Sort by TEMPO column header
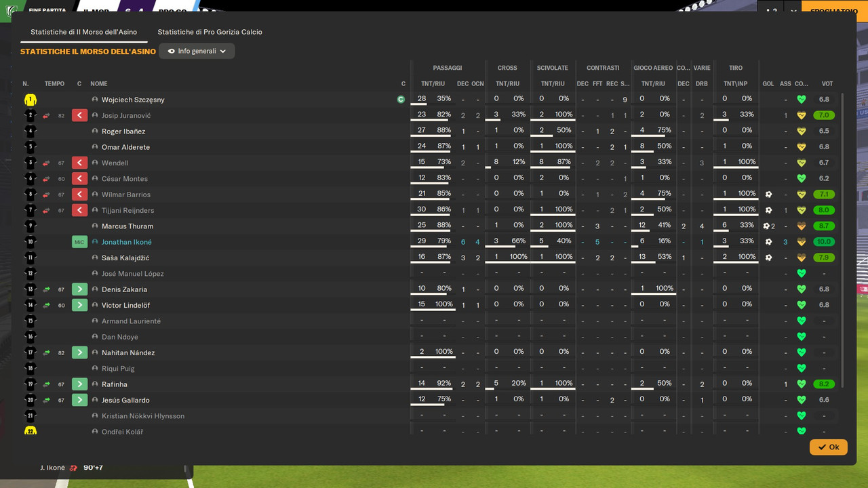 54,84
